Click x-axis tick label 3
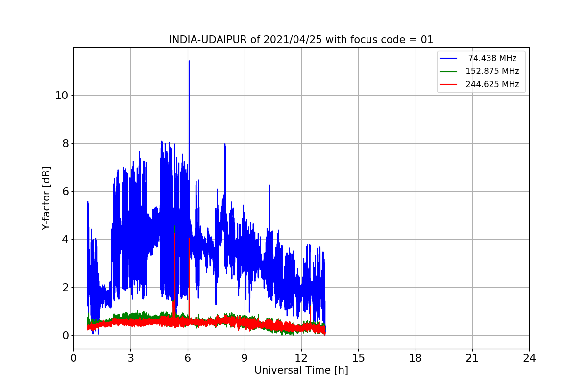 click(x=130, y=358)
